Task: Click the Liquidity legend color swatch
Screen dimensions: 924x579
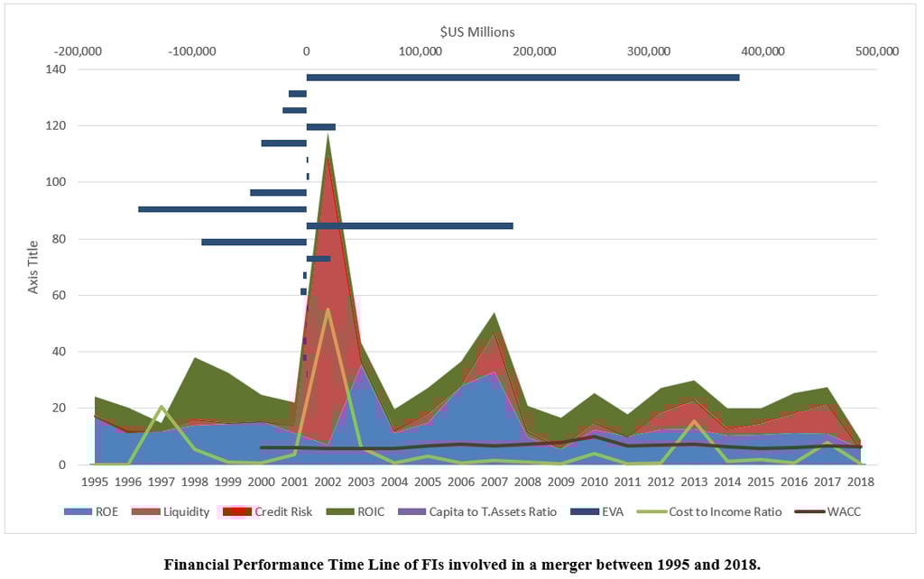Action: [x=146, y=511]
